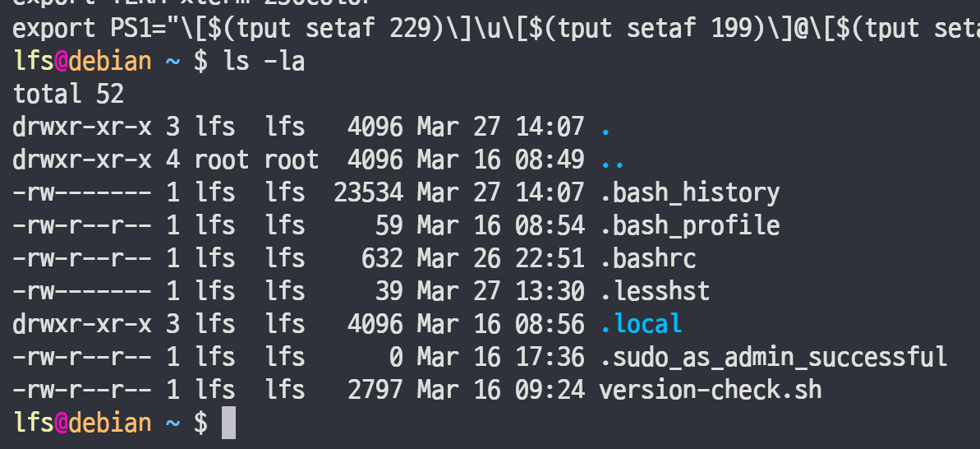This screenshot has height=449, width=980.
Task: Click the timestamp "Mar 26 22:51"
Action: point(500,258)
